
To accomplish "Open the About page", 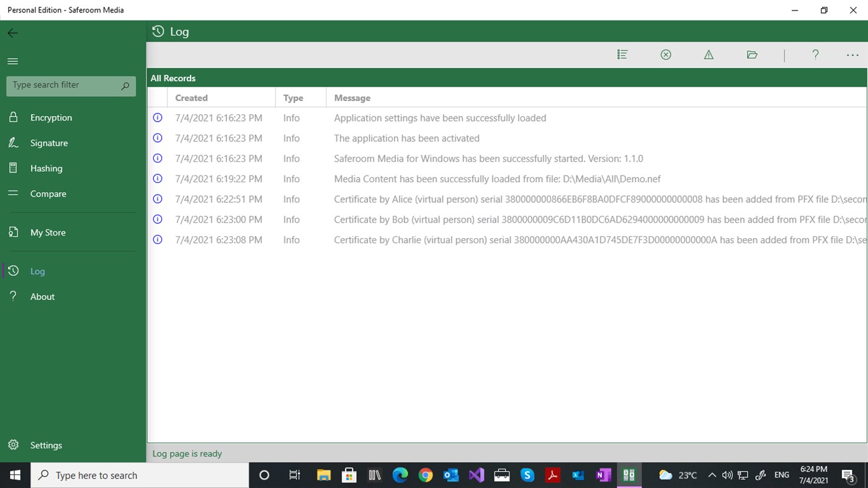I will pyautogui.click(x=42, y=296).
